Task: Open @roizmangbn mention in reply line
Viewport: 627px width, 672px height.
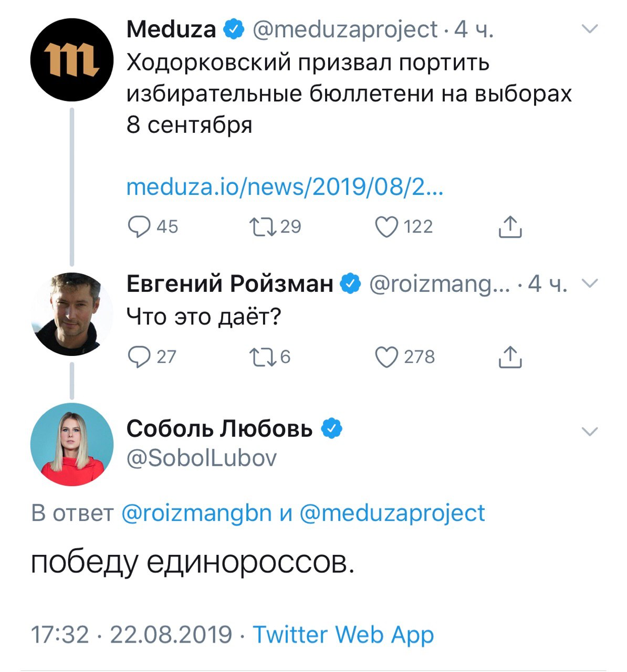Action: point(196,513)
